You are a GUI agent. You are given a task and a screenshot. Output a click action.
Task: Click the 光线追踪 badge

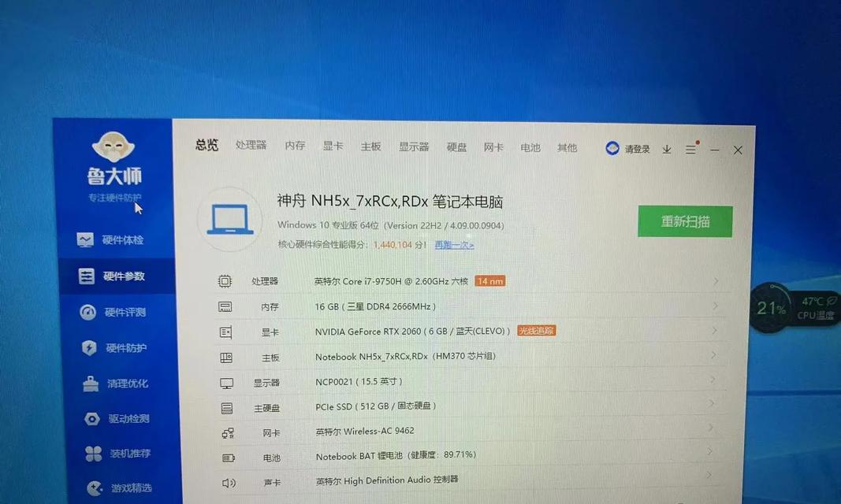[536, 331]
